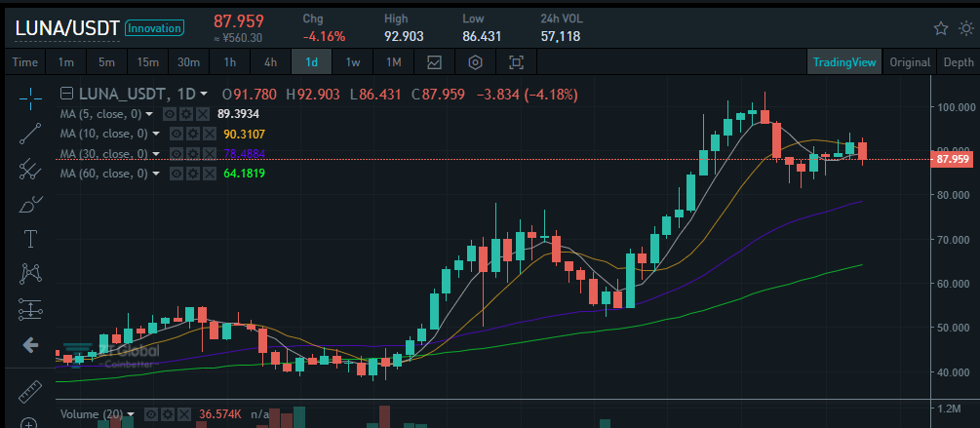Switch to the 4h timeframe

(270, 61)
